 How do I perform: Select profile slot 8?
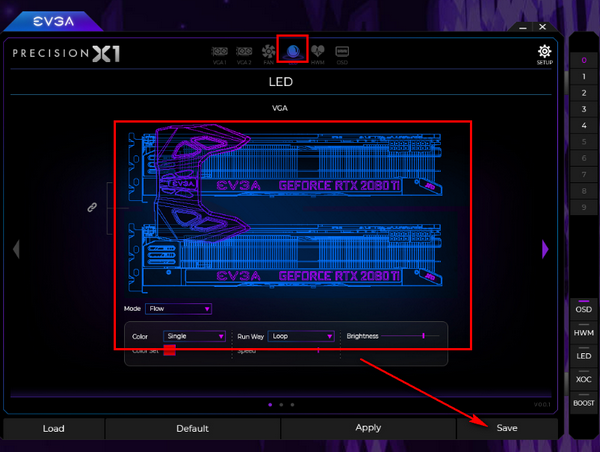coord(584,191)
